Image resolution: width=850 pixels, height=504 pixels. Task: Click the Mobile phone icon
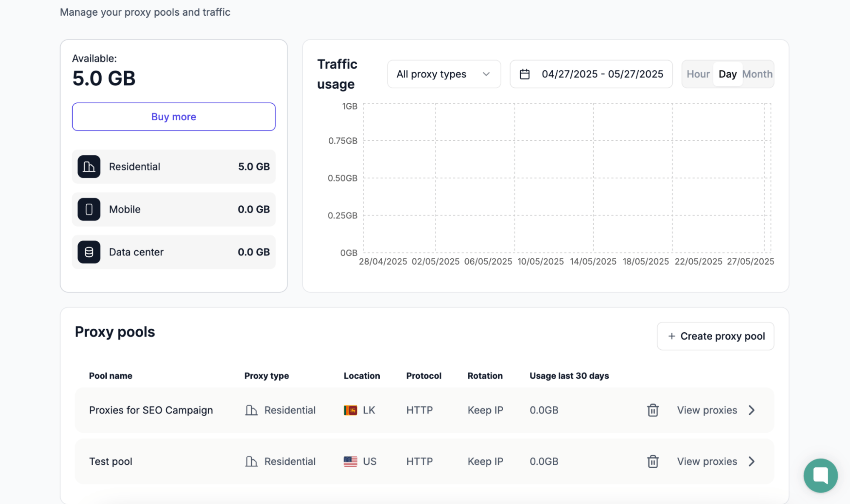point(89,209)
